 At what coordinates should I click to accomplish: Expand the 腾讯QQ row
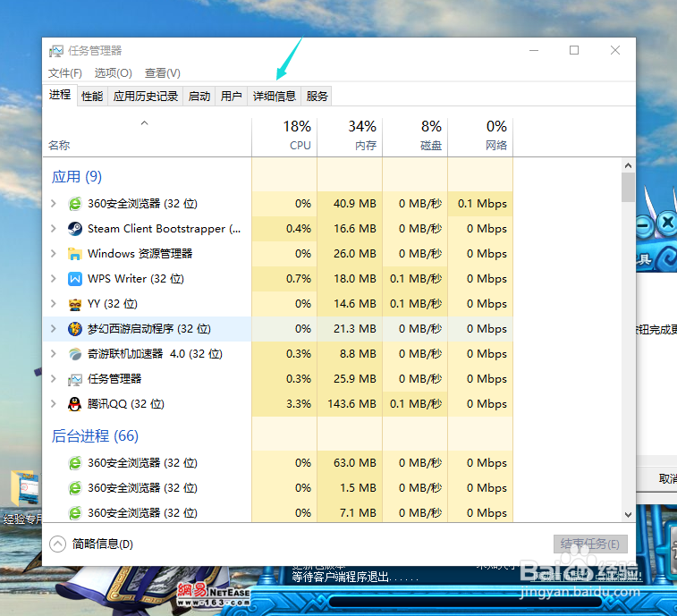click(54, 403)
